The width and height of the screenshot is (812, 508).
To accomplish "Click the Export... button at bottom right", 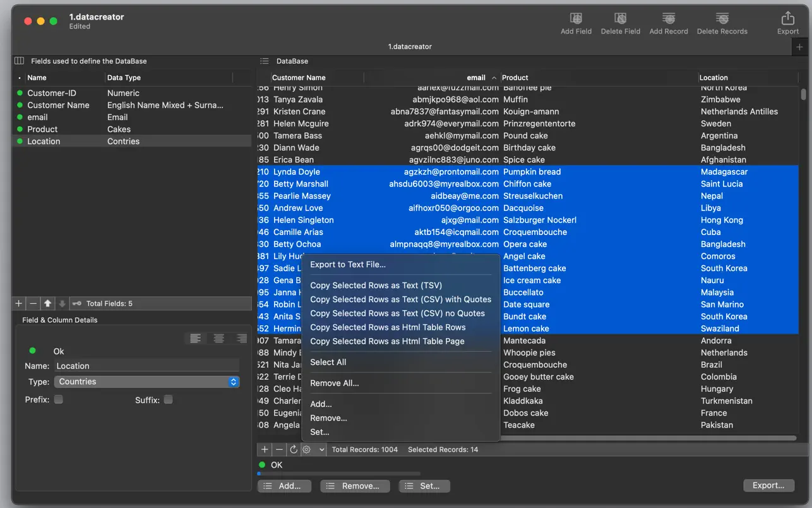I will (768, 485).
